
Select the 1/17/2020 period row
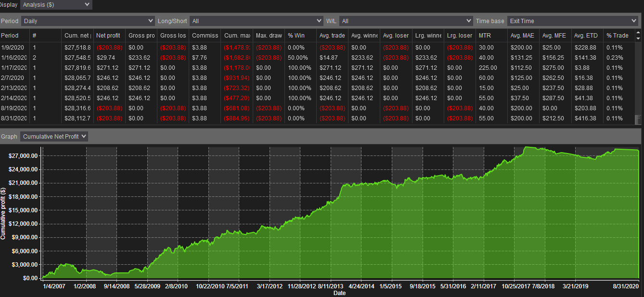tap(317, 68)
